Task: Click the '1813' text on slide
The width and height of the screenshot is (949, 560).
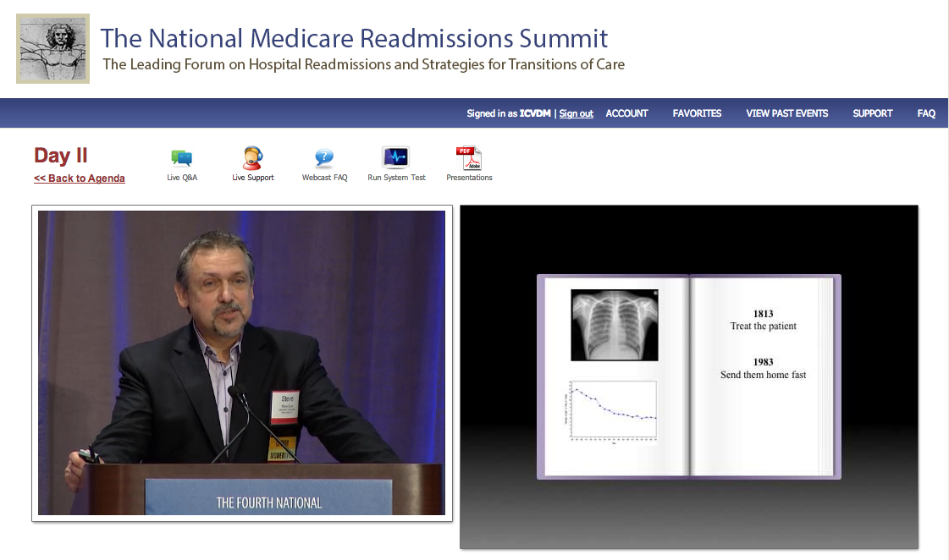Action: tap(764, 313)
